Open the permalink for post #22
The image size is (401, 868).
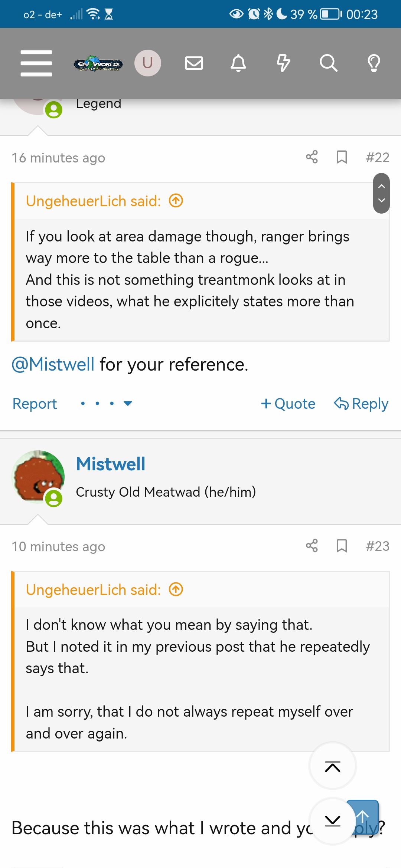click(377, 158)
